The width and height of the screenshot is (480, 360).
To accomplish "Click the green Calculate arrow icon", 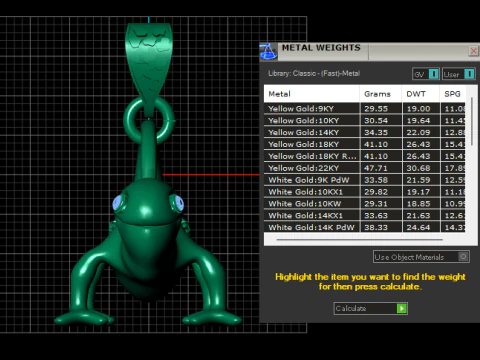I will pos(401,309).
